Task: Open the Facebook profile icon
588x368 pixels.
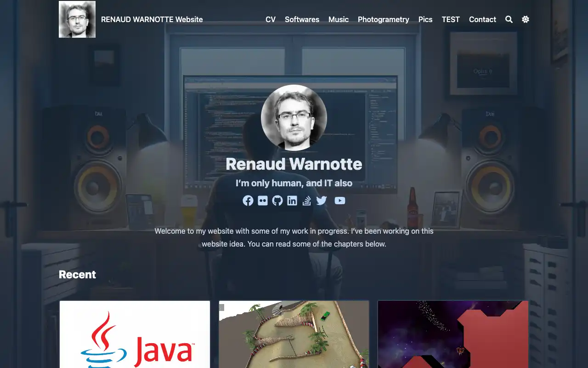Action: pos(248,201)
